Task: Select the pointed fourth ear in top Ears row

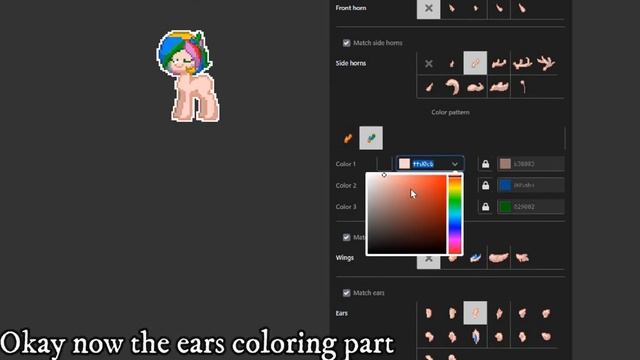Action: pos(499,313)
